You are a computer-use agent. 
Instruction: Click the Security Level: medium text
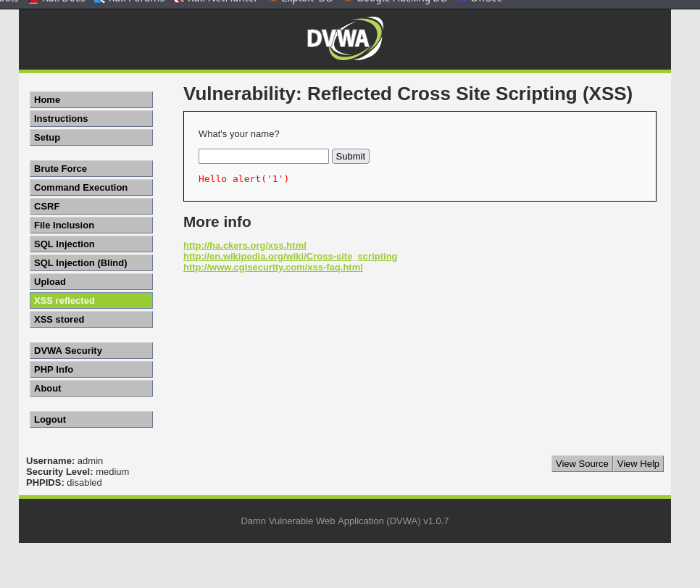(x=78, y=472)
